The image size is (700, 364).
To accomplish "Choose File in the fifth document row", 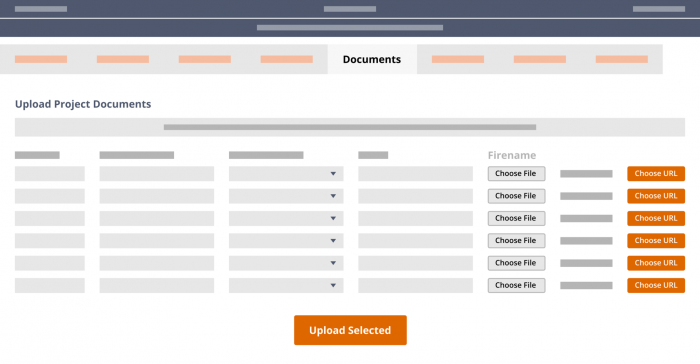I will pyautogui.click(x=516, y=263).
